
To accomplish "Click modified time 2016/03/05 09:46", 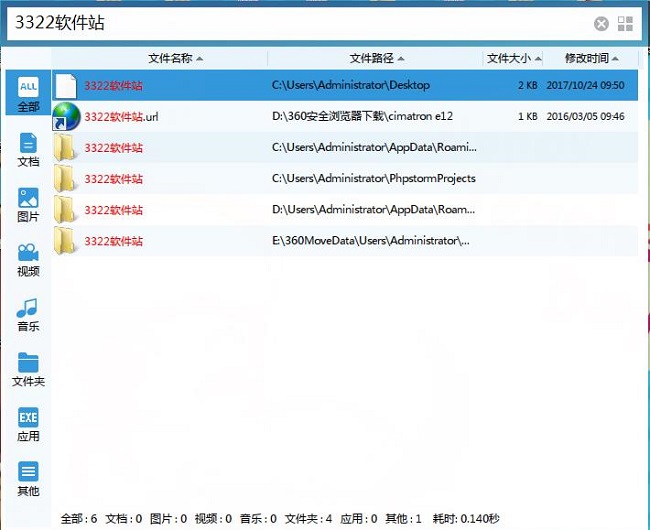I will tap(585, 116).
